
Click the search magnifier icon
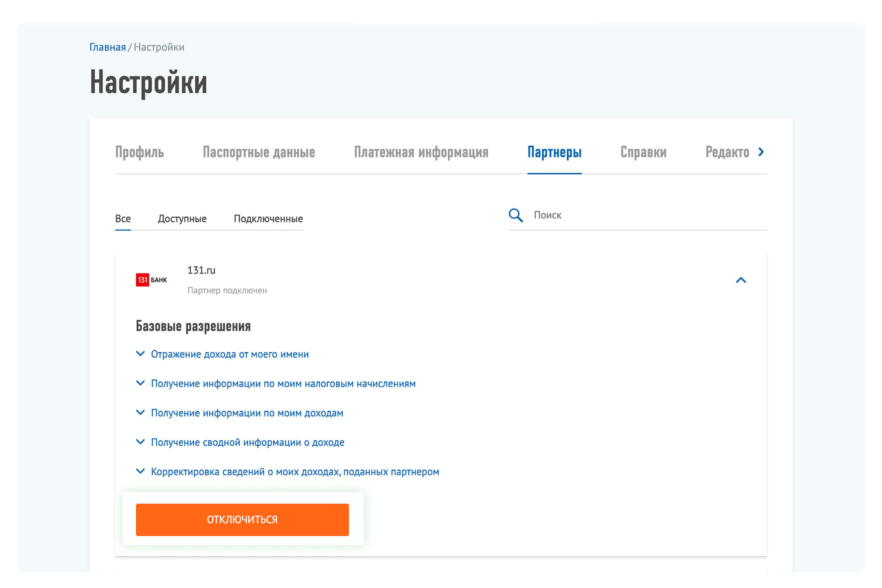515,215
